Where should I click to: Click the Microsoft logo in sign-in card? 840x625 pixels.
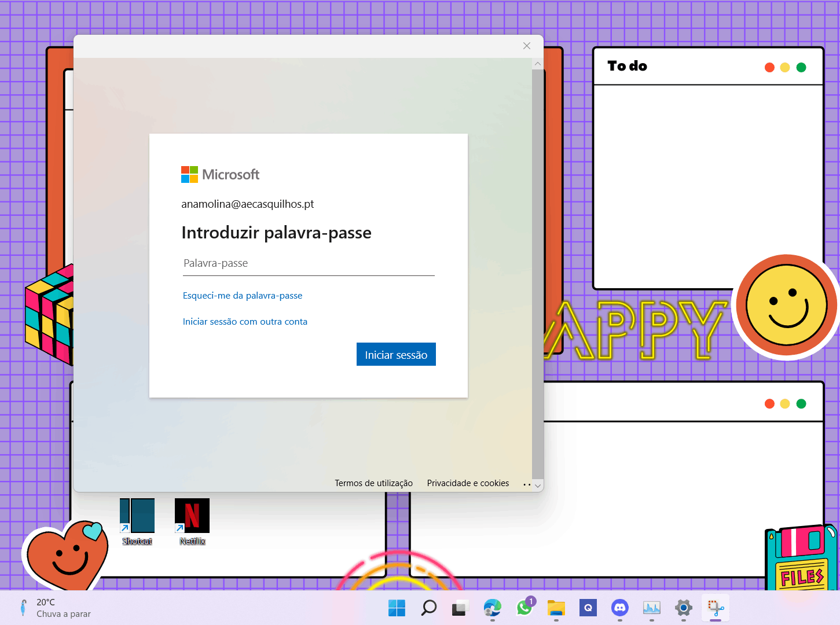pyautogui.click(x=220, y=174)
